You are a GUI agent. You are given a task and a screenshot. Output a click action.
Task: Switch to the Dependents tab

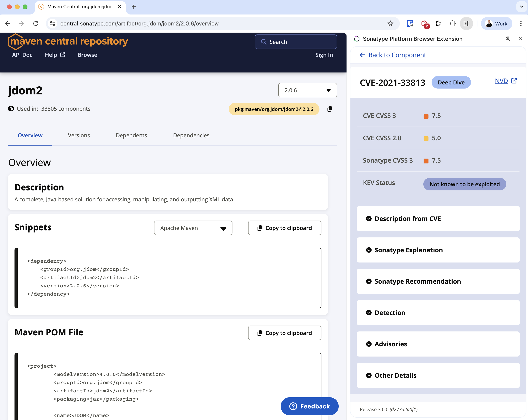click(x=131, y=135)
